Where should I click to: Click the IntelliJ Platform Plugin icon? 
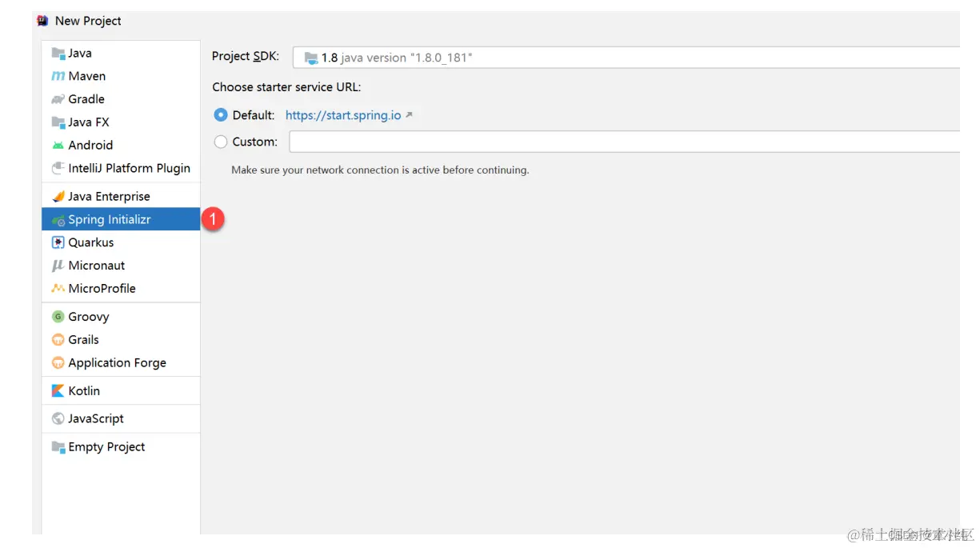click(x=58, y=168)
